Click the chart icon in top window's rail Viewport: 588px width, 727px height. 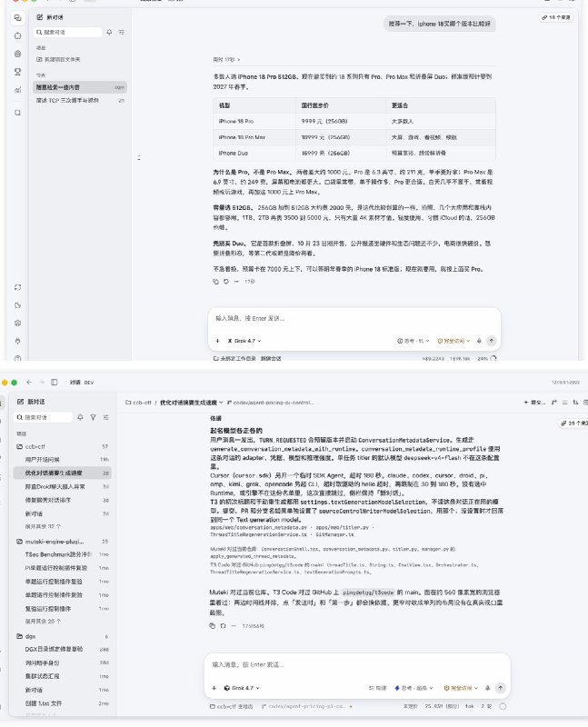17,89
